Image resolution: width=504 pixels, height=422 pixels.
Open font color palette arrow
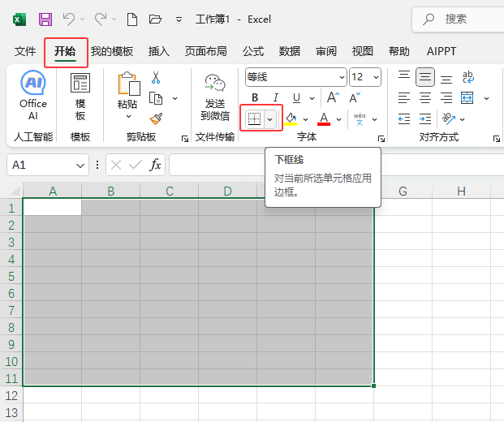coord(338,119)
